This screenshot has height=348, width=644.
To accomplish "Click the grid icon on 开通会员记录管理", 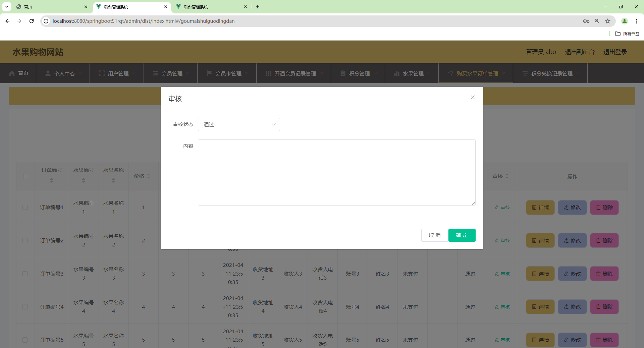I will pos(268,73).
